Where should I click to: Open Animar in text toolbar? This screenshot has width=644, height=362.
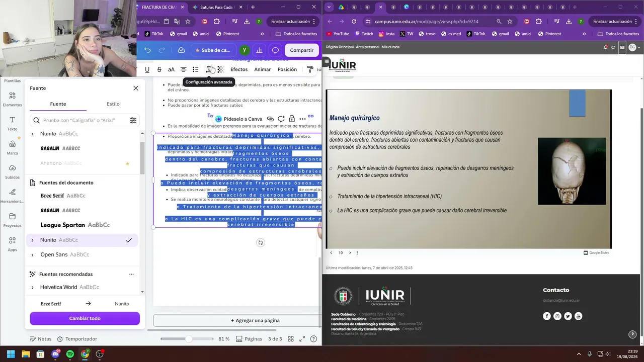262,69
